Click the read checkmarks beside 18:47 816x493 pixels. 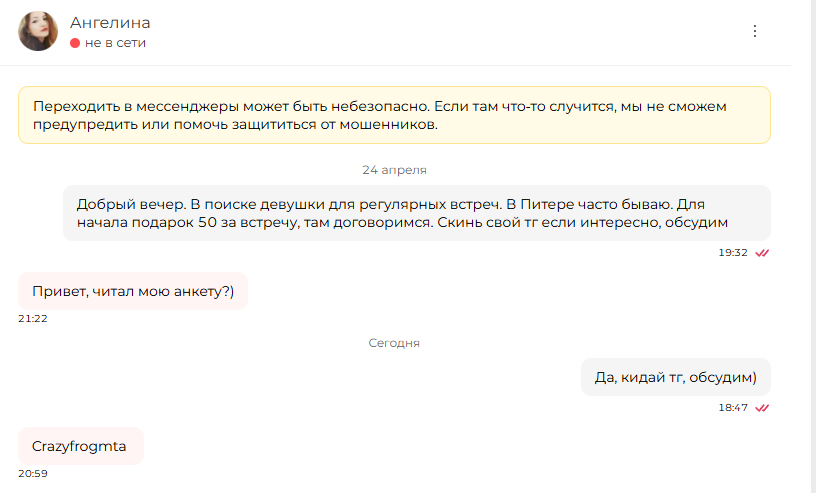pos(762,408)
